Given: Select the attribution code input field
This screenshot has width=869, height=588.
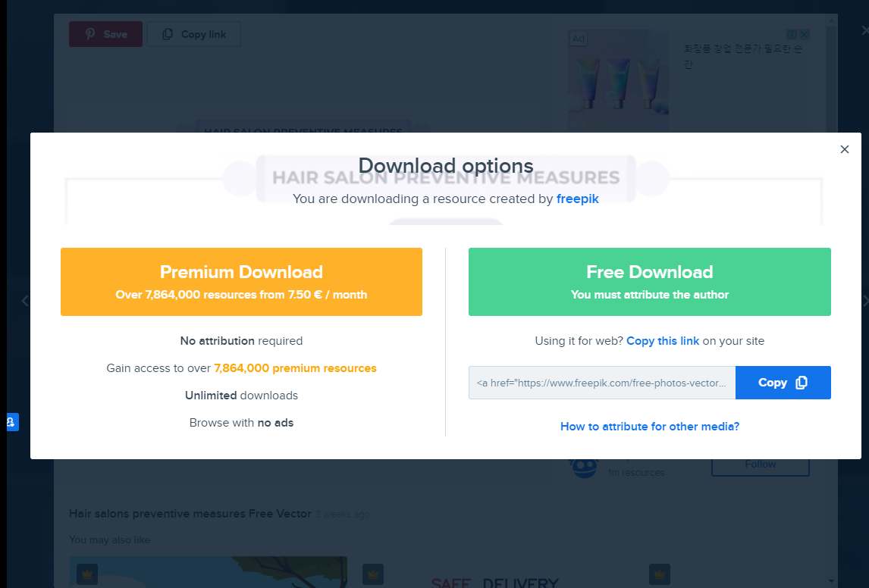Looking at the screenshot, I should tap(602, 383).
